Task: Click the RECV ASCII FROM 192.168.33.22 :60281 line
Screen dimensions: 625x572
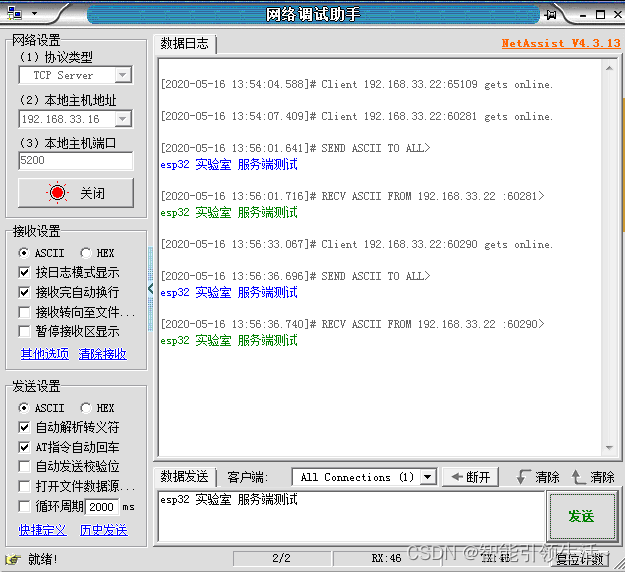Action: coord(352,196)
